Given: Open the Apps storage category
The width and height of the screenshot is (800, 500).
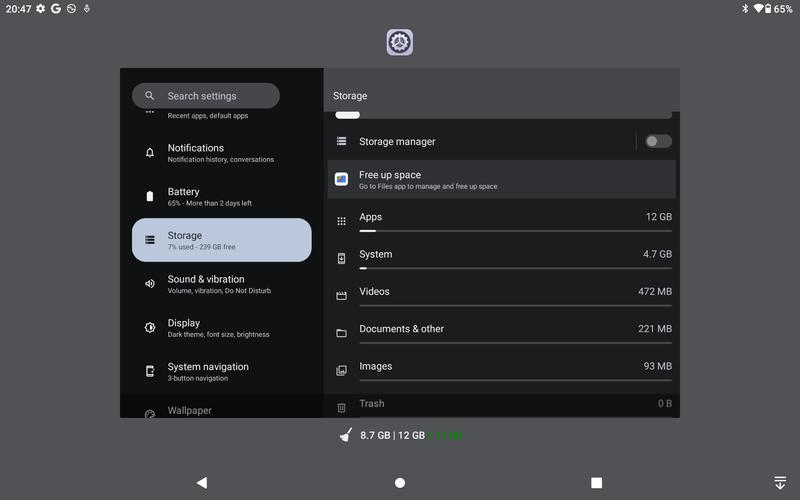Looking at the screenshot, I should (502, 221).
